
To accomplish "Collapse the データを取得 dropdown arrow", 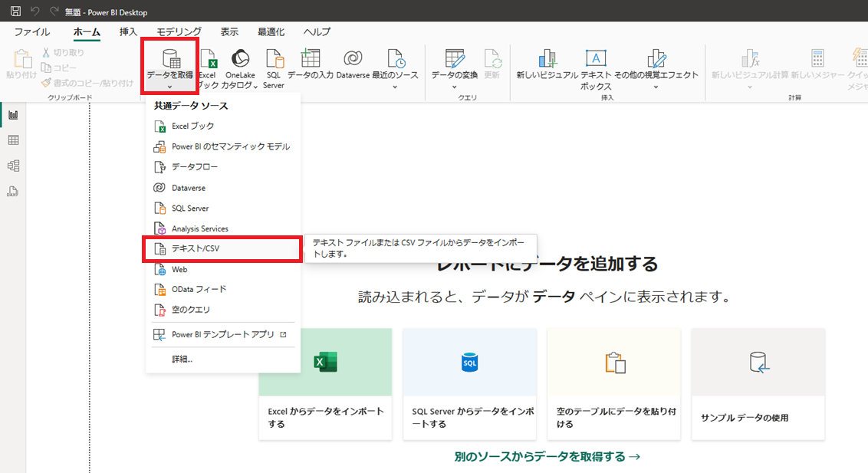I will pos(170,87).
